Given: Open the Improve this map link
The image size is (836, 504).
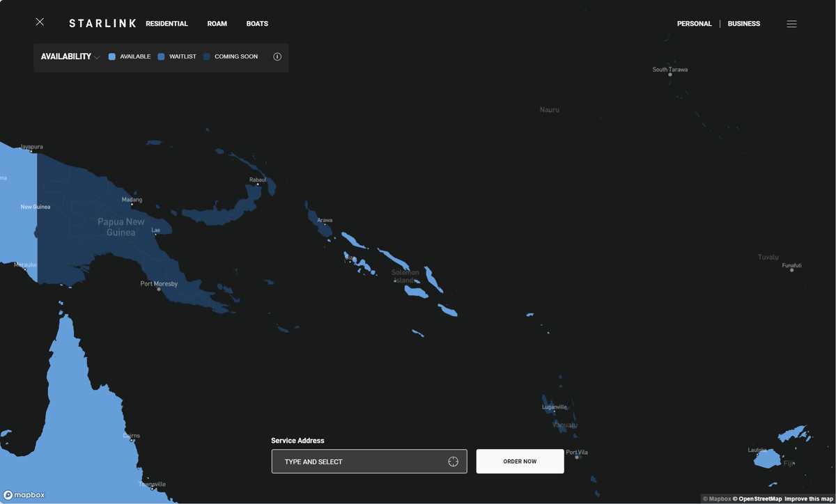Looking at the screenshot, I should [x=808, y=499].
